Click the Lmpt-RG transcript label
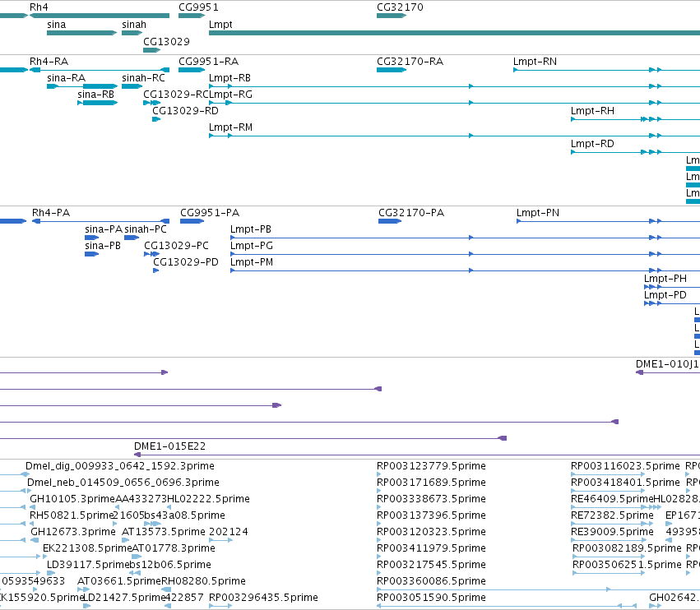 231,95
